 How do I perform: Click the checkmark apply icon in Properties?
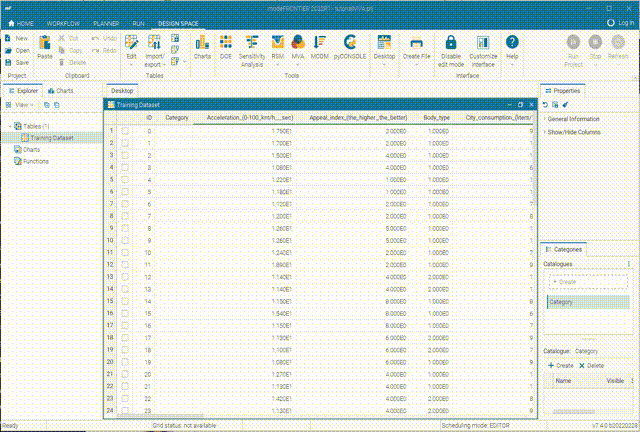565,105
